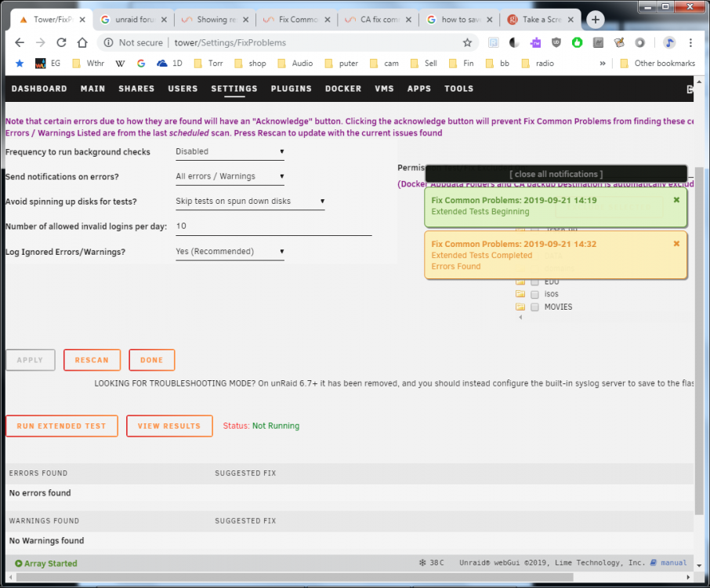Click the browser forward arrow
This screenshot has width=710, height=588.
(x=40, y=42)
